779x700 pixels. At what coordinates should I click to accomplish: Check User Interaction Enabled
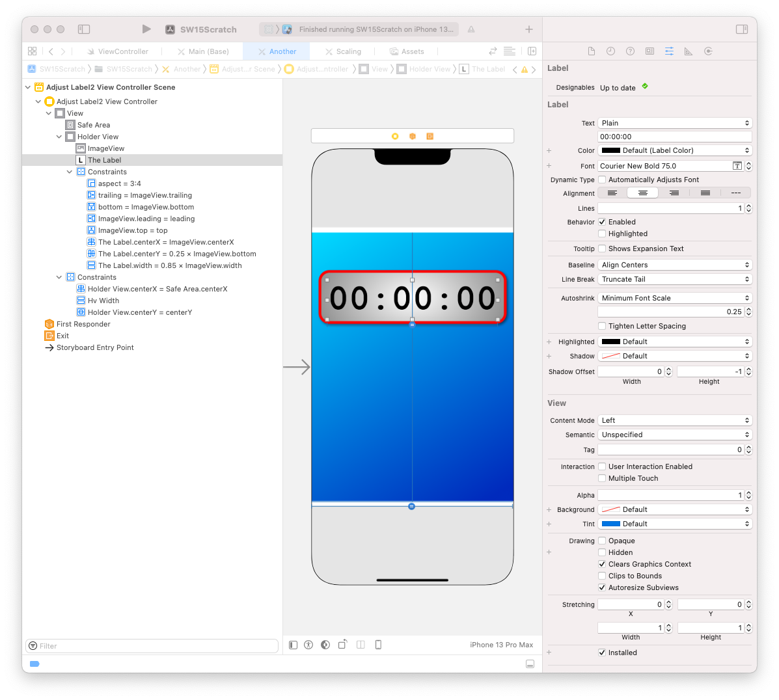click(602, 466)
